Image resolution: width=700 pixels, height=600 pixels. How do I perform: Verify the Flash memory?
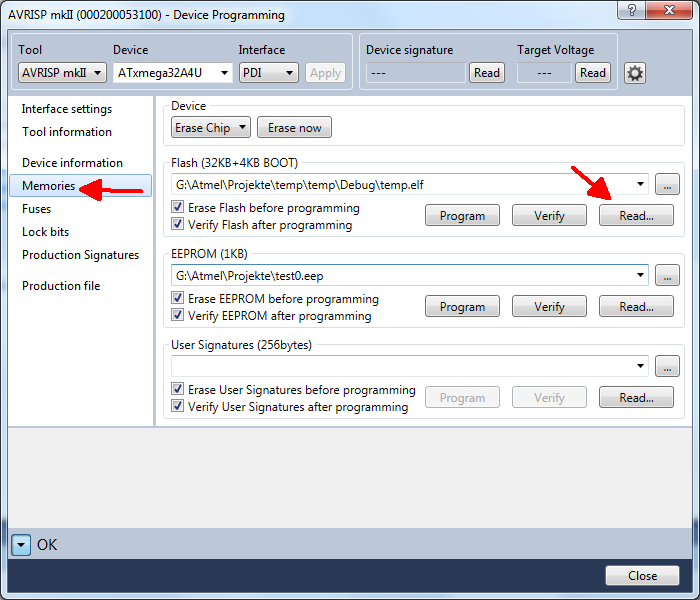(x=549, y=216)
